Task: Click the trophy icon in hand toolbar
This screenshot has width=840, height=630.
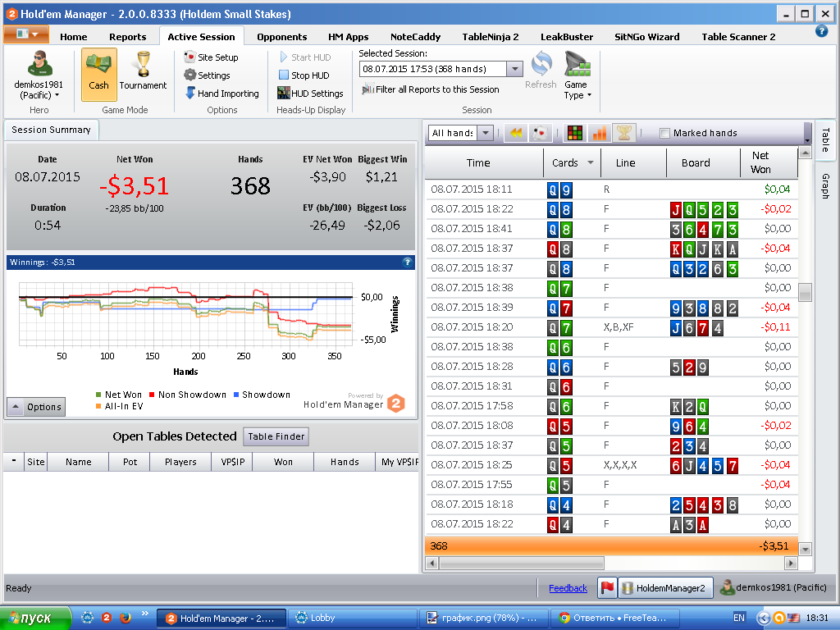Action: pos(624,133)
